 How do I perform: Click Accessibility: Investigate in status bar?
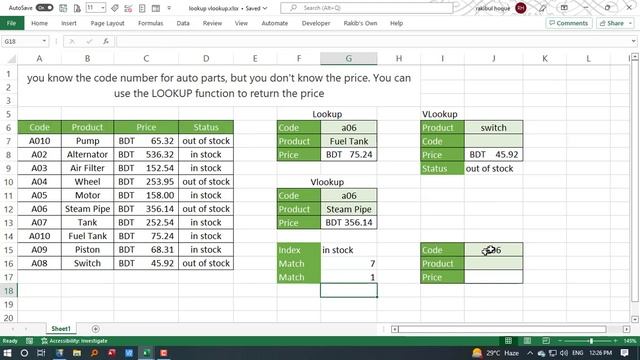74,341
